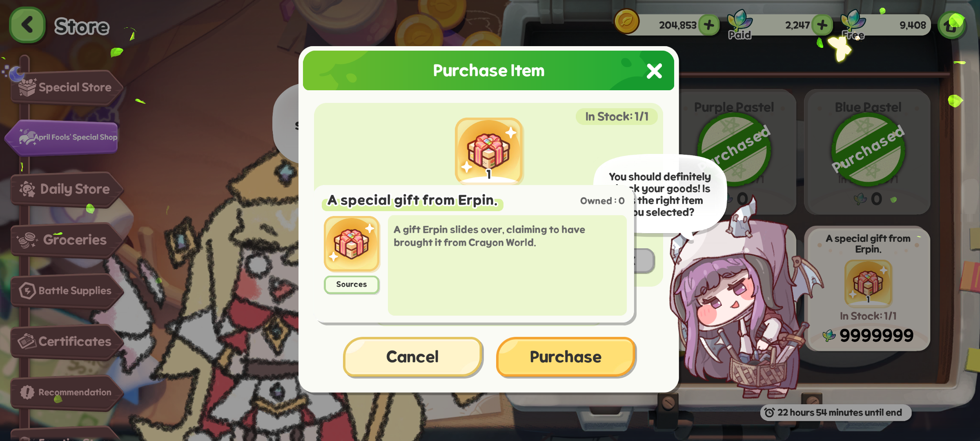Image resolution: width=980 pixels, height=441 pixels.
Task: Open the Battle Supplies tab
Action: point(67,291)
